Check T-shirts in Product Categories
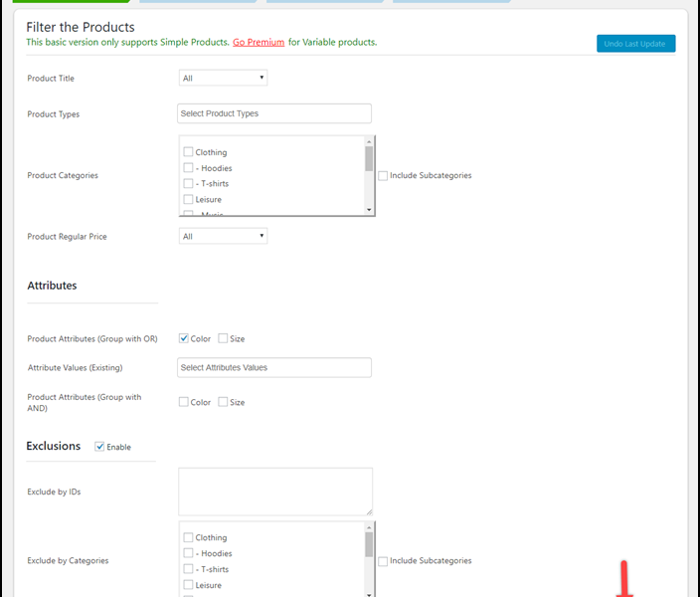This screenshot has height=597, width=700. [x=189, y=184]
